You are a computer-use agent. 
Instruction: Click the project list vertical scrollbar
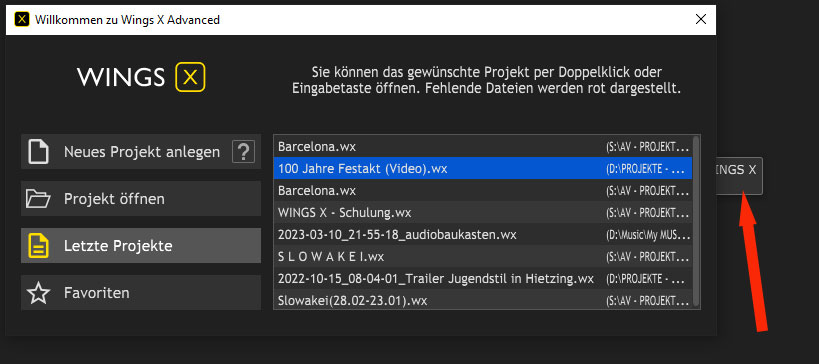tap(696, 221)
